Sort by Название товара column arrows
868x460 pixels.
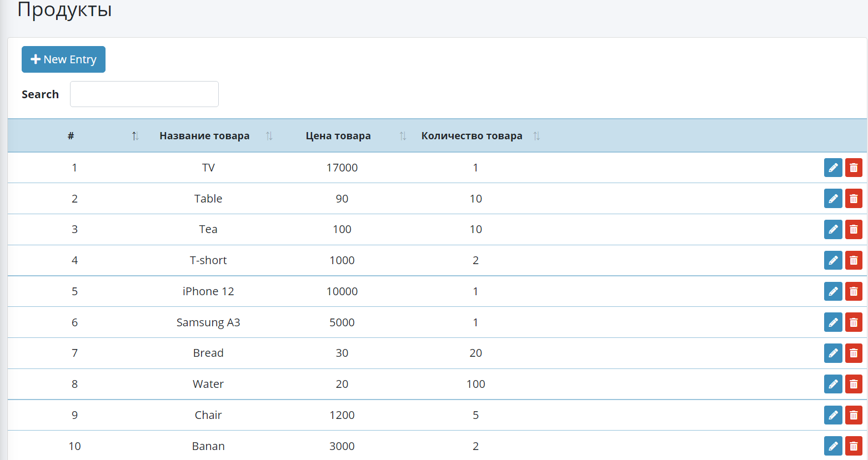269,136
